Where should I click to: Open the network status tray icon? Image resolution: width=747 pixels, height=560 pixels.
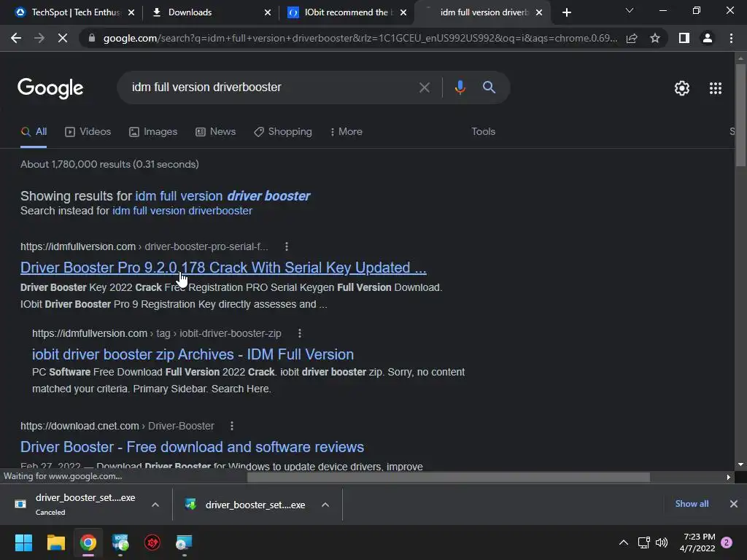[643, 542]
